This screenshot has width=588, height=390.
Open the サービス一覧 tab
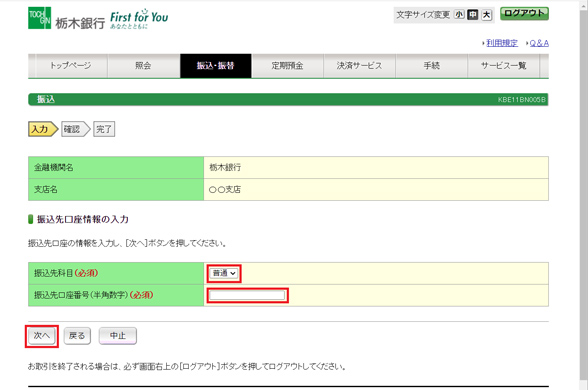point(504,66)
